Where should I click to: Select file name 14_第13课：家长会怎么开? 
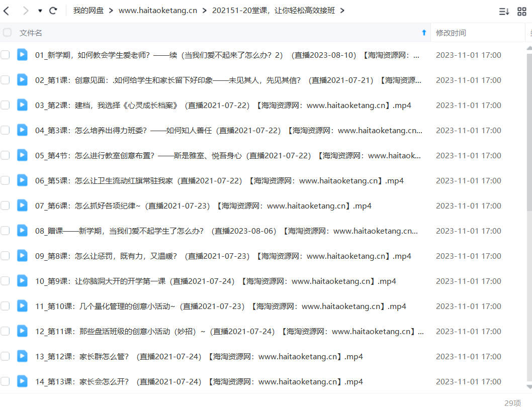[x=199, y=381]
